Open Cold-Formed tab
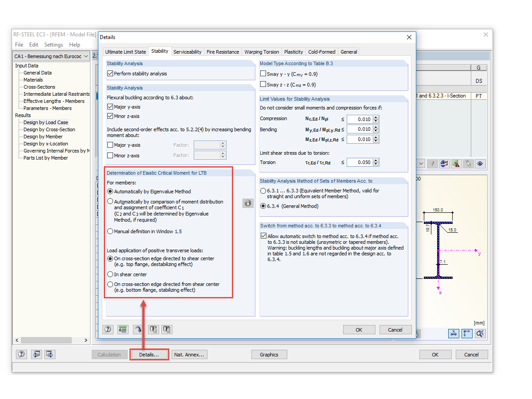The image size is (532, 399). point(322,52)
